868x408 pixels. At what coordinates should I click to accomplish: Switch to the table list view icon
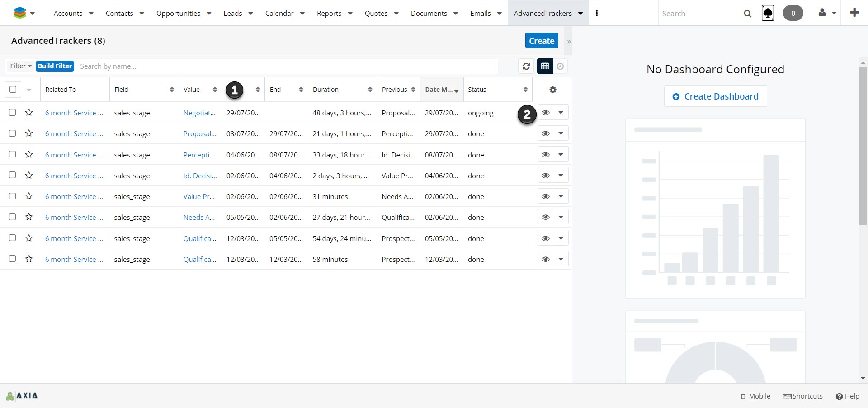coord(545,66)
